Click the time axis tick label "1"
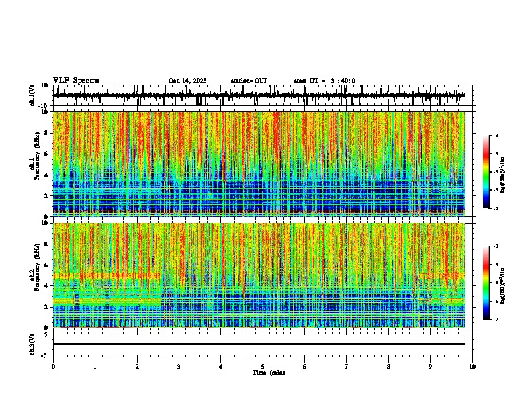The image size is (532, 411). [x=95, y=367]
